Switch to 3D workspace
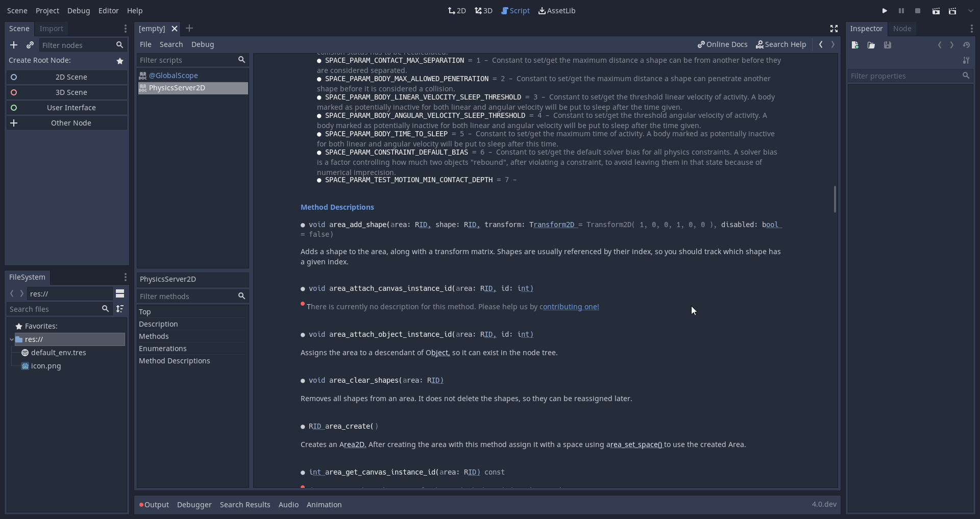980x519 pixels. point(484,11)
